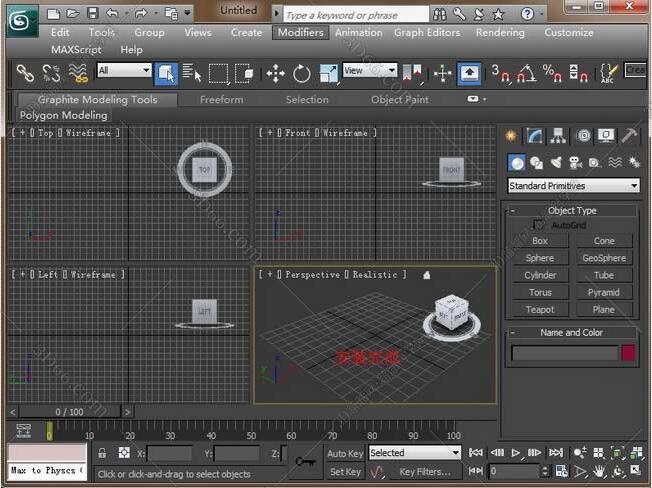This screenshot has width=652, height=488.
Task: Open the Modifiers menu
Action: tap(300, 32)
